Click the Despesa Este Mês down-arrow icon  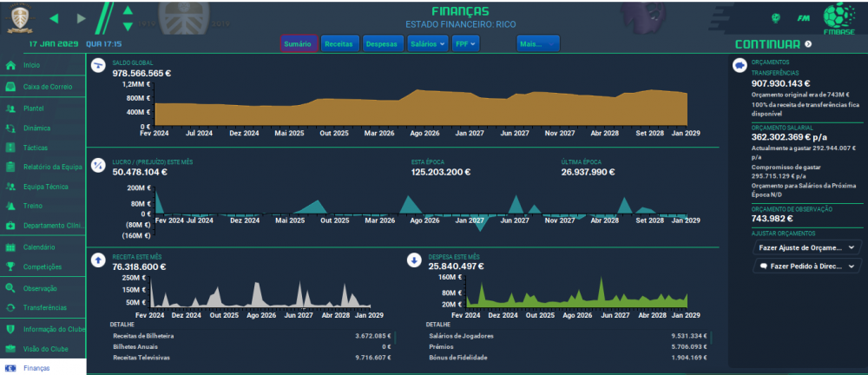click(414, 260)
